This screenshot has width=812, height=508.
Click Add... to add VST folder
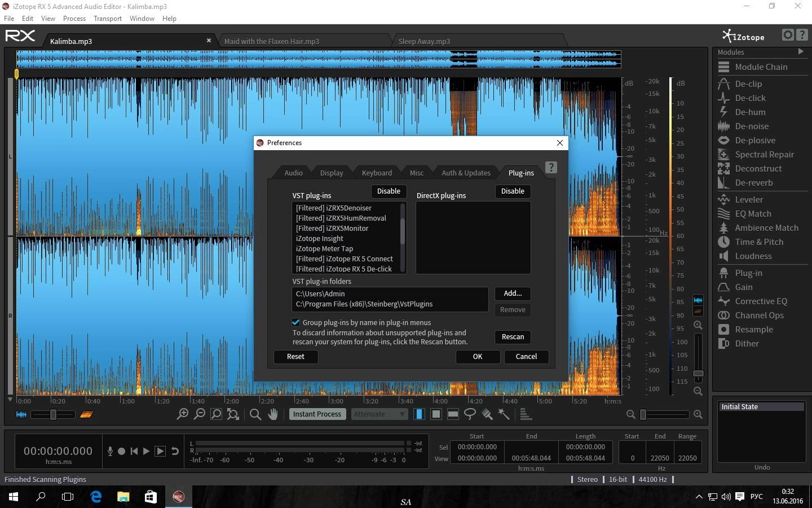point(513,294)
